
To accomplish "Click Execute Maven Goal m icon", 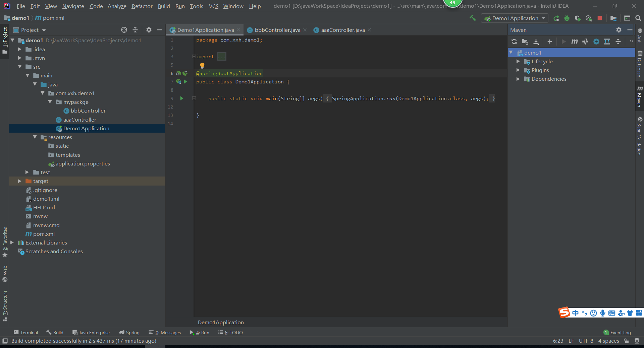I will click(574, 42).
